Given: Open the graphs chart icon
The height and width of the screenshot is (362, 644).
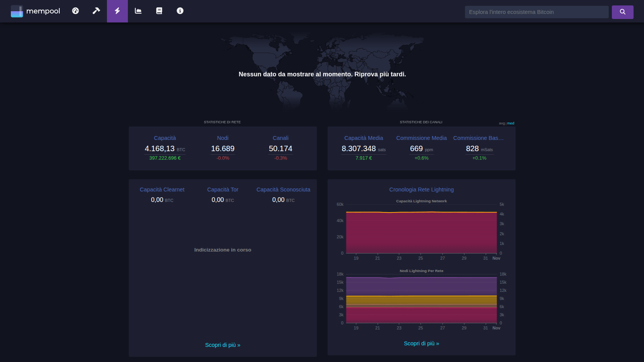Looking at the screenshot, I should coord(138,11).
